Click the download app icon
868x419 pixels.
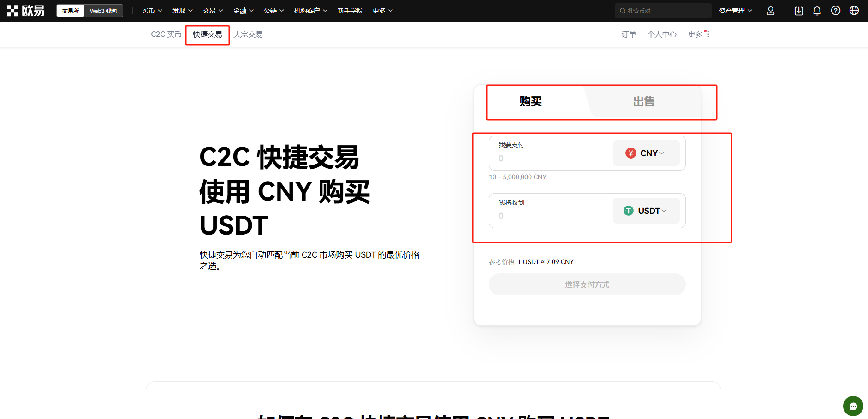799,11
